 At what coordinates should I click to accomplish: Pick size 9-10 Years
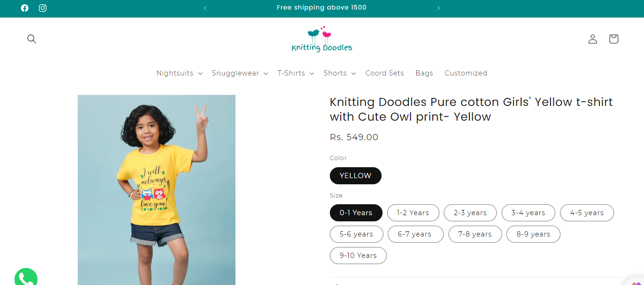[x=358, y=256]
